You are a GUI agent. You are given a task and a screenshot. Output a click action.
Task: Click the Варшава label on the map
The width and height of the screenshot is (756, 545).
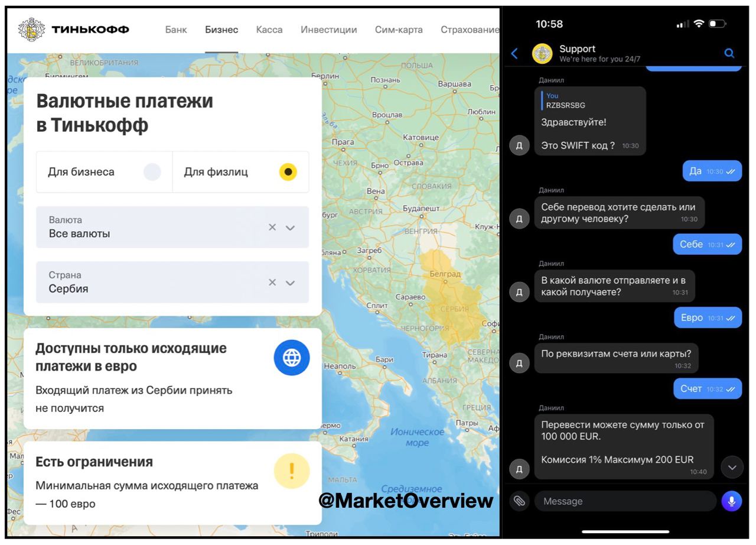click(x=455, y=84)
